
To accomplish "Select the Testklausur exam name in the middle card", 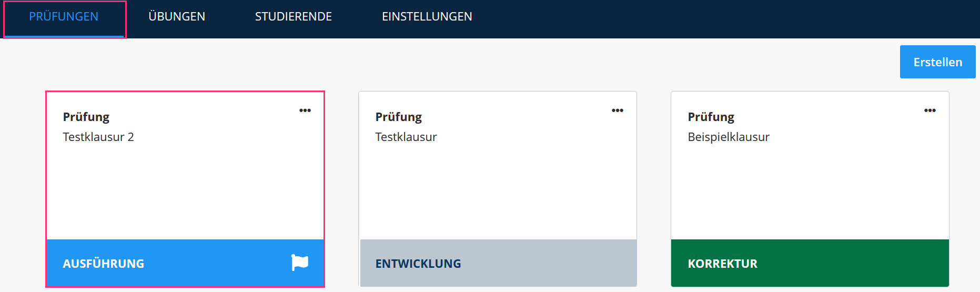I will pyautogui.click(x=406, y=137).
